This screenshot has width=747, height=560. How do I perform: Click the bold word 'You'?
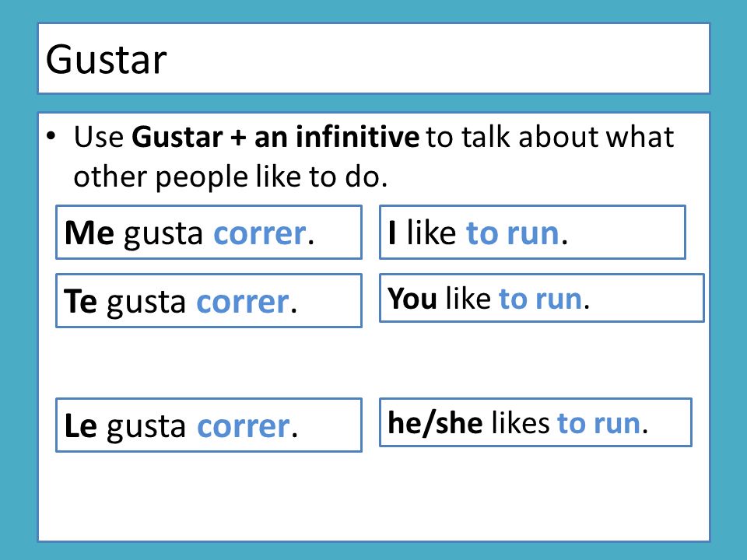pyautogui.click(x=412, y=299)
